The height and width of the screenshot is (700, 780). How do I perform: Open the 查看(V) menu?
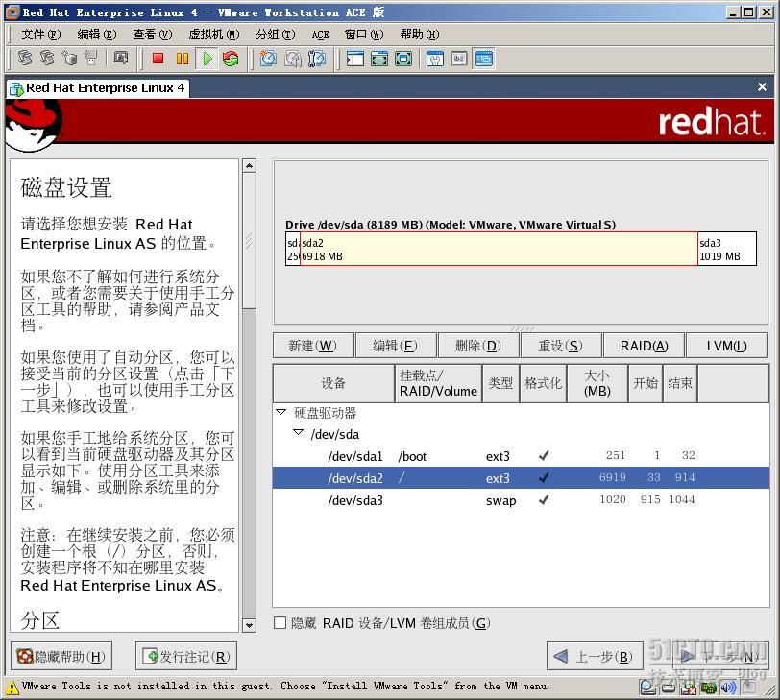[152, 35]
